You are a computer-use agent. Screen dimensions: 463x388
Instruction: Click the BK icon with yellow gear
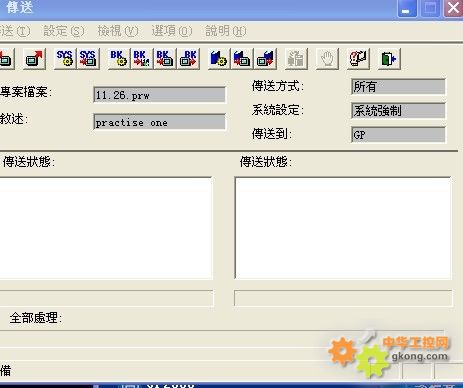pos(119,59)
